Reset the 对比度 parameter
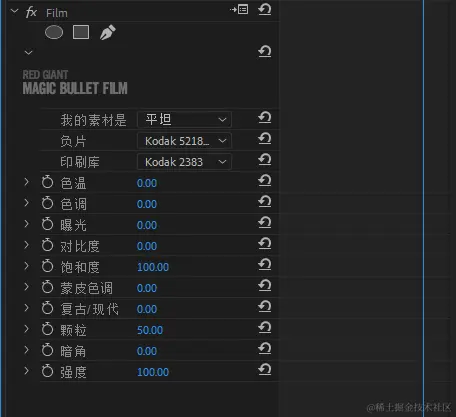 tap(265, 244)
